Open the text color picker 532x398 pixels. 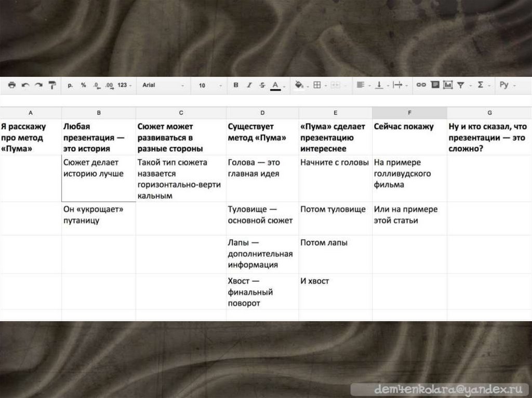coord(276,86)
